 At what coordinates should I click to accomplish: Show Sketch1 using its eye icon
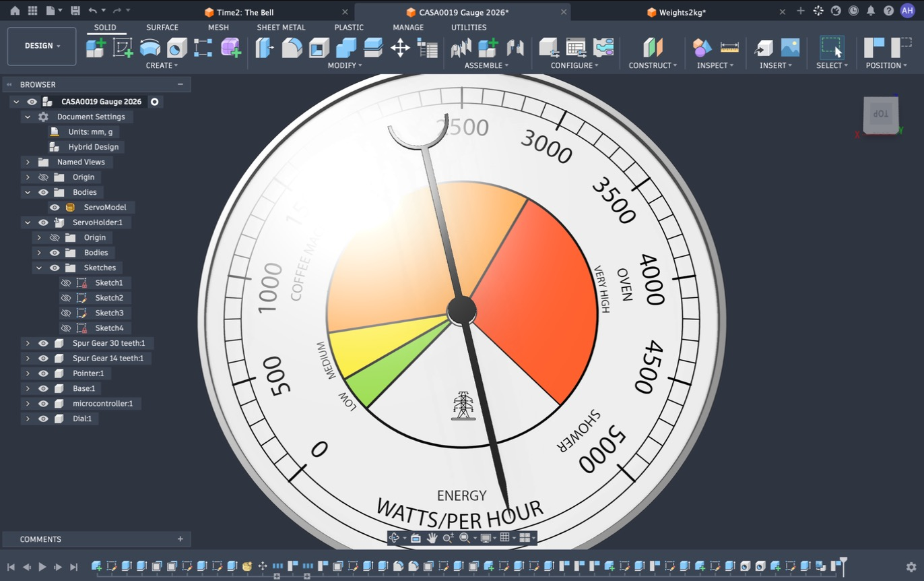coord(66,282)
